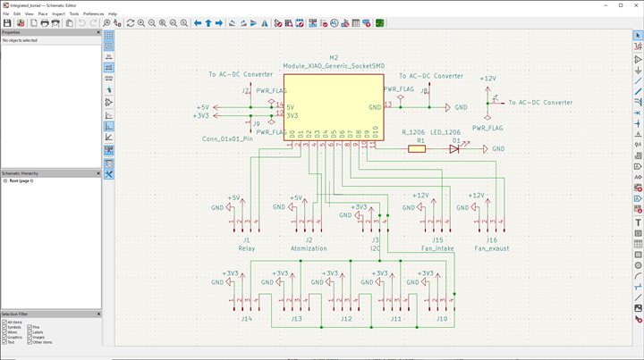The height and width of the screenshot is (360, 644).
Task: Select the No-Connect flag tool
Action: tap(638, 113)
